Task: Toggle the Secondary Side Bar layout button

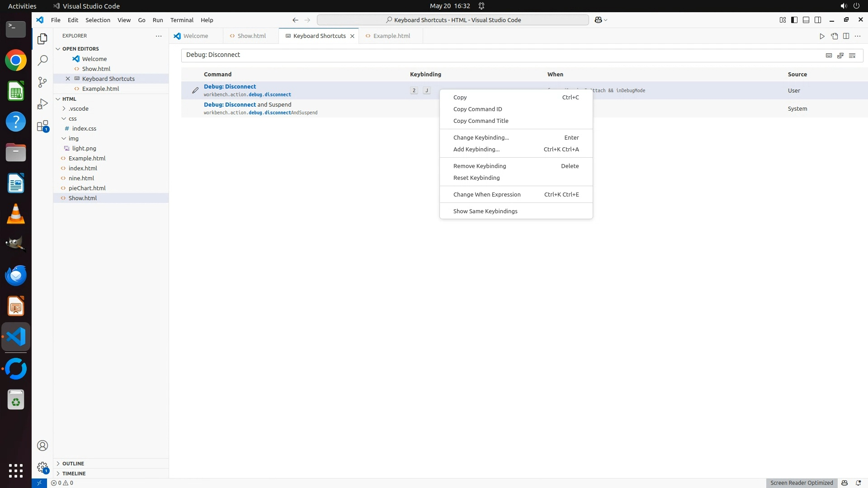Action: 818,20
